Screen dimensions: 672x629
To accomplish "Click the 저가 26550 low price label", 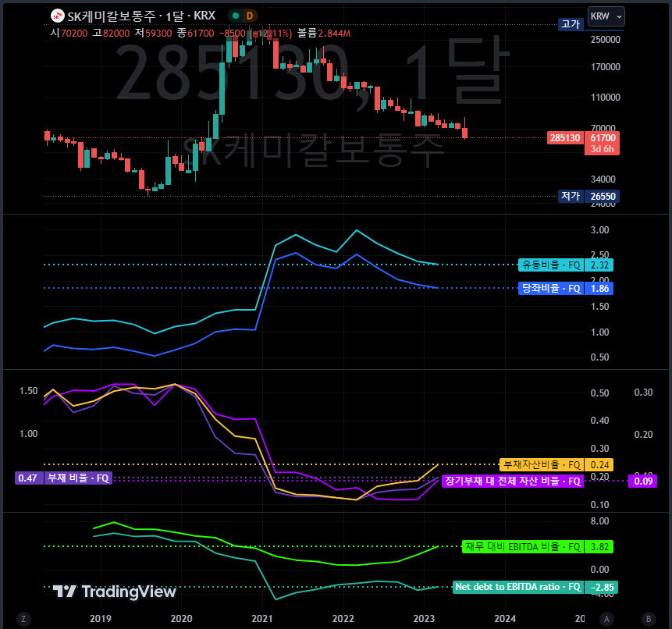I will tap(588, 196).
